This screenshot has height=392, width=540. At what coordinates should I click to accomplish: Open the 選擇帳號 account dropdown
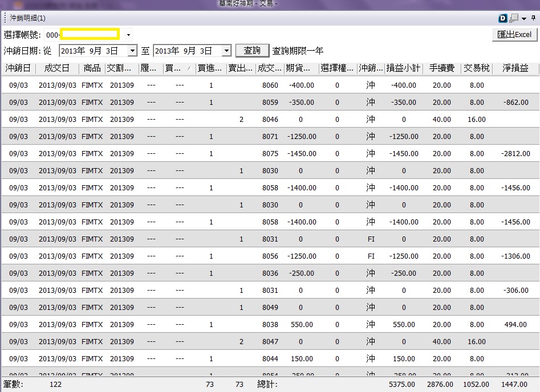(128, 35)
